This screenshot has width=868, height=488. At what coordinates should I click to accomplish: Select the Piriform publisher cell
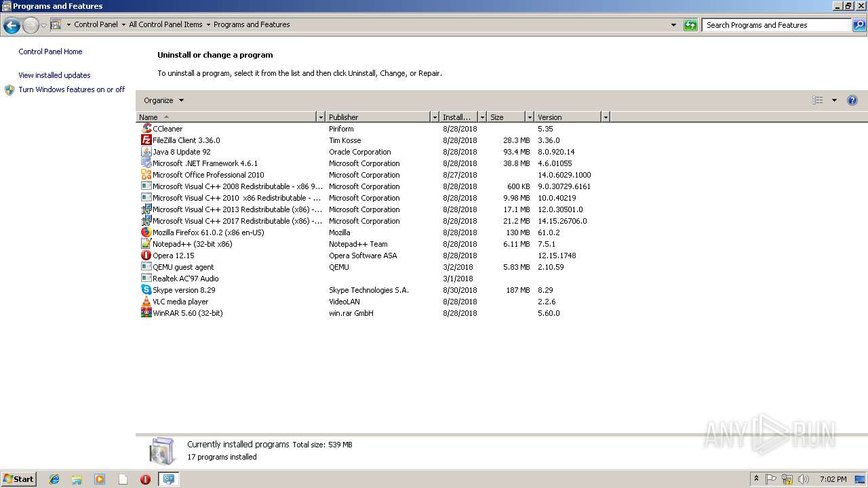[341, 129]
